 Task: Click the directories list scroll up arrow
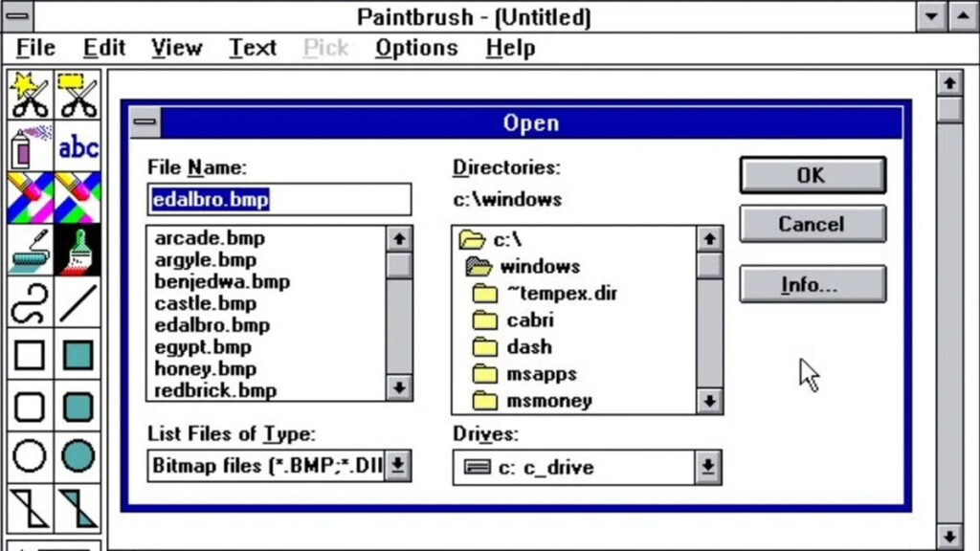709,238
